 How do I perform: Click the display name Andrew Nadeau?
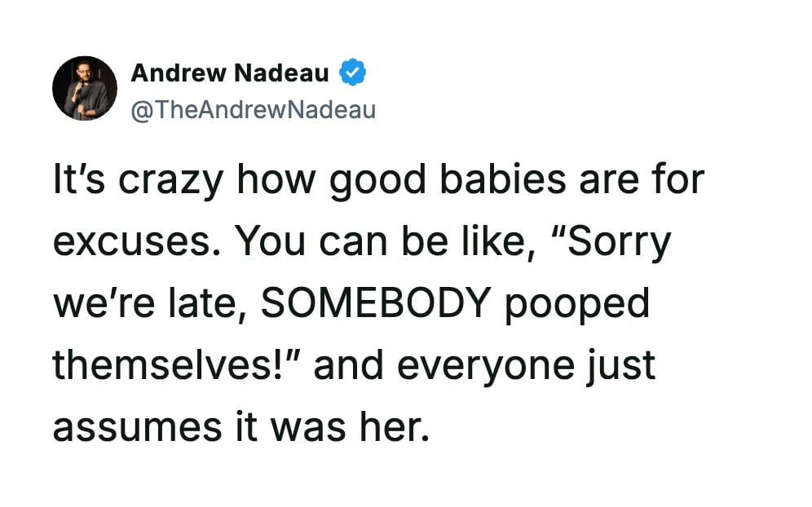(x=230, y=73)
